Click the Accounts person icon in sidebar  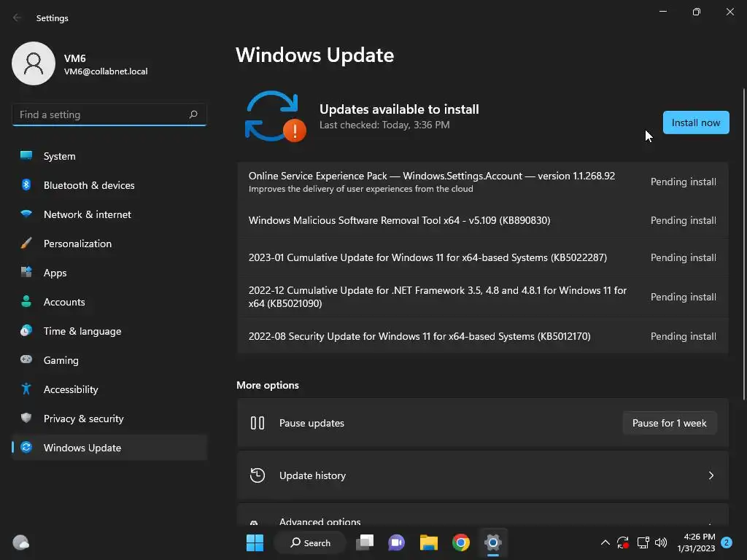[26, 301]
